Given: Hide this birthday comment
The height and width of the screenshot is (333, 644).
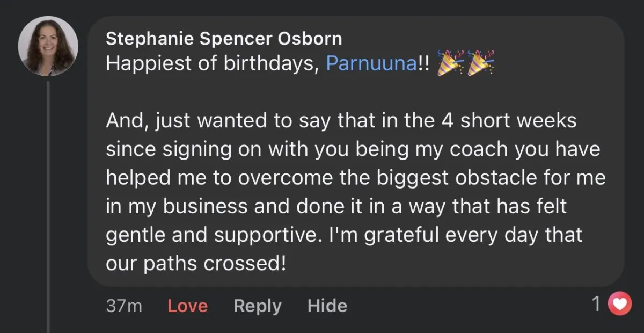Looking at the screenshot, I should 327,306.
